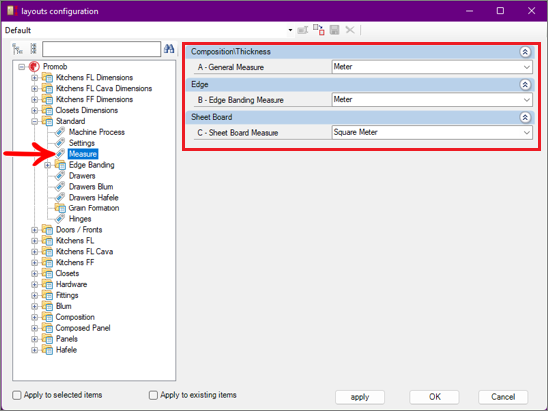
Task: Collapse the Edge section chevron
Action: (525, 85)
